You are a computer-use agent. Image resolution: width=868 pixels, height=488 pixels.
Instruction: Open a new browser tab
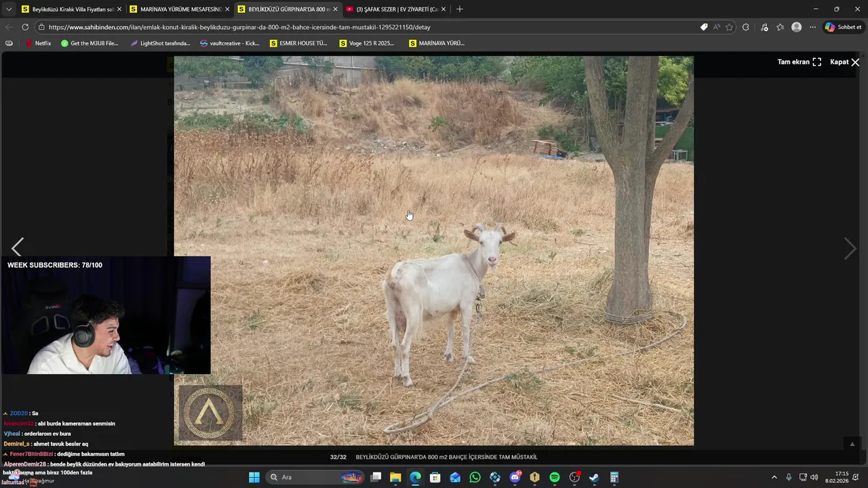(460, 9)
